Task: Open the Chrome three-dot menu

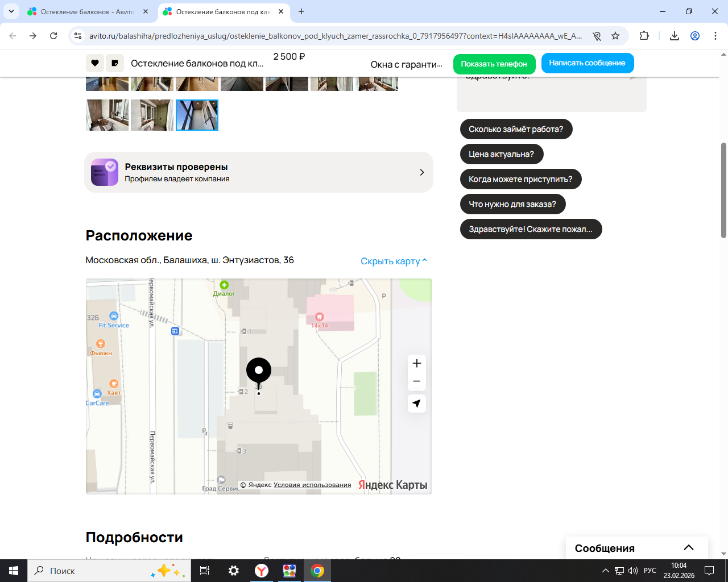Action: click(715, 36)
